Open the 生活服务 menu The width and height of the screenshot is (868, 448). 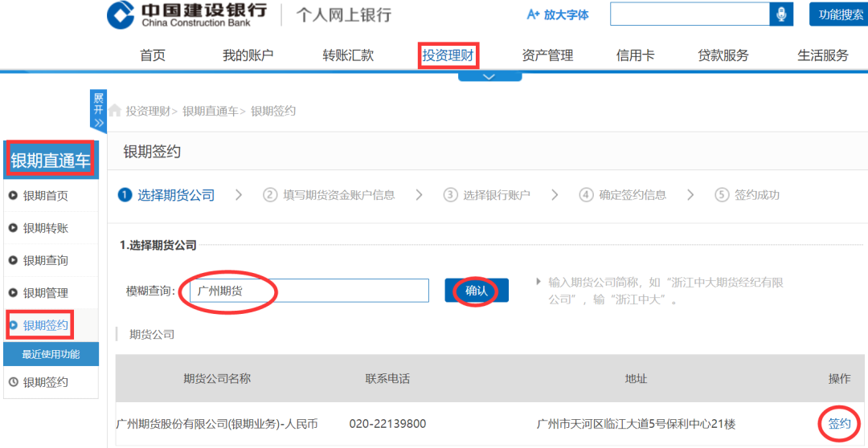tap(823, 55)
